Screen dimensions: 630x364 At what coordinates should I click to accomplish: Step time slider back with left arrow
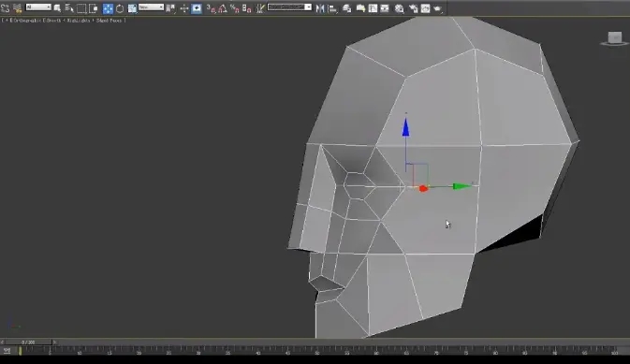click(2, 342)
